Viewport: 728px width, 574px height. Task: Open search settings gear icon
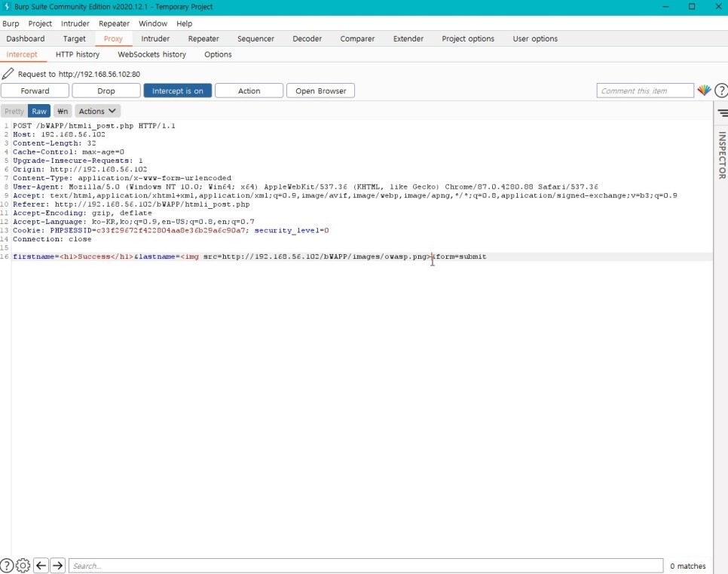(x=23, y=565)
